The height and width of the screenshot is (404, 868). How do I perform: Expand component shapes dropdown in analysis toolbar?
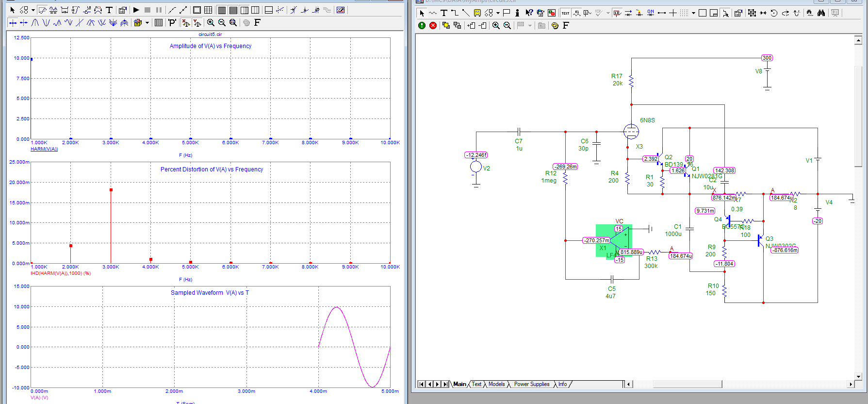[x=33, y=10]
